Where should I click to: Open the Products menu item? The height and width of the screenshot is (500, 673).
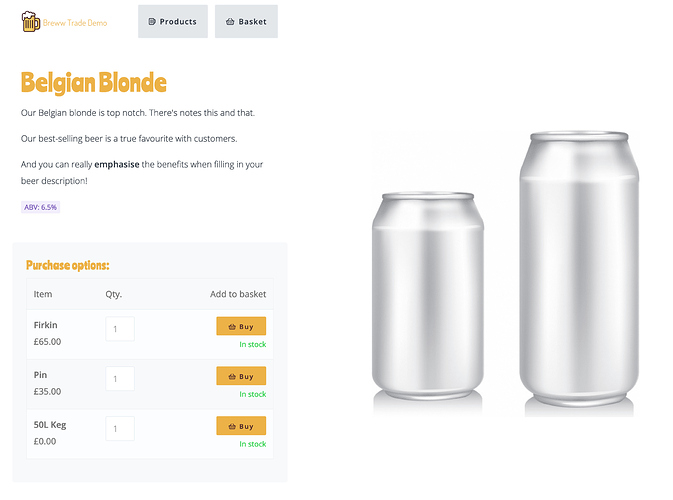click(x=173, y=21)
